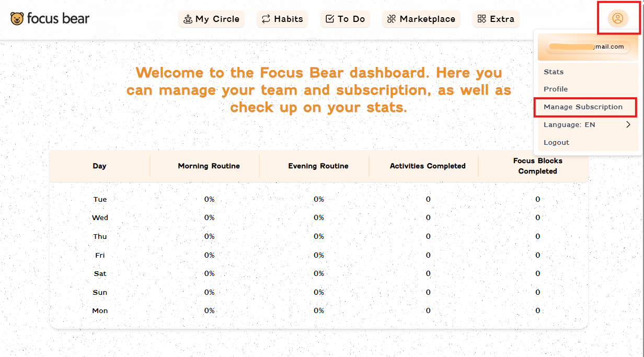Click the Day column header
The height and width of the screenshot is (357, 644).
coord(99,166)
